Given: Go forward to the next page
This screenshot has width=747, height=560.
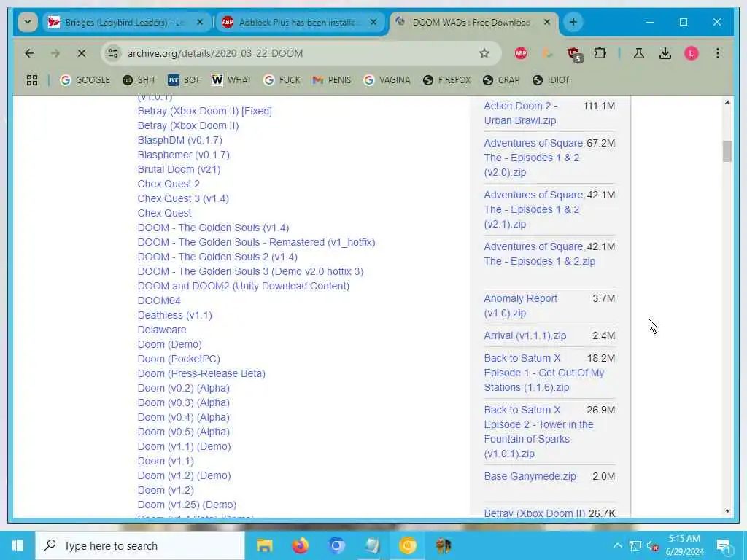Looking at the screenshot, I should (x=55, y=53).
